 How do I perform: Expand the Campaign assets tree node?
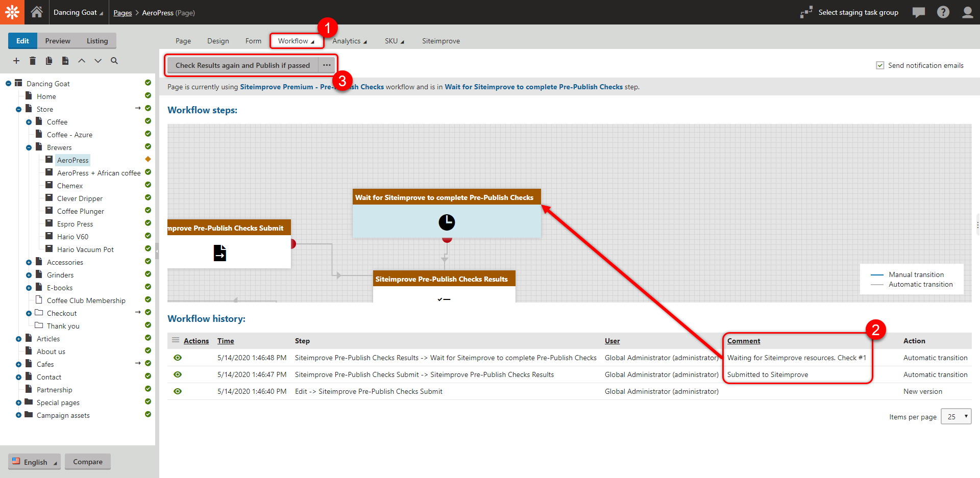pos(18,415)
